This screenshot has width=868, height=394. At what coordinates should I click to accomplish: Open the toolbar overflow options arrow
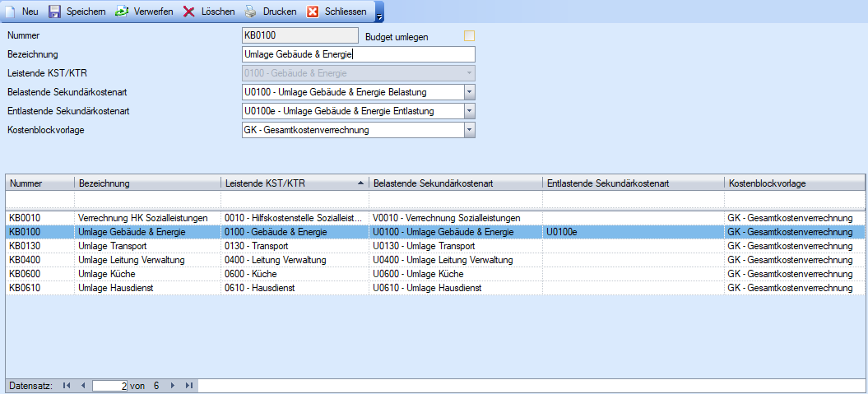[378, 16]
